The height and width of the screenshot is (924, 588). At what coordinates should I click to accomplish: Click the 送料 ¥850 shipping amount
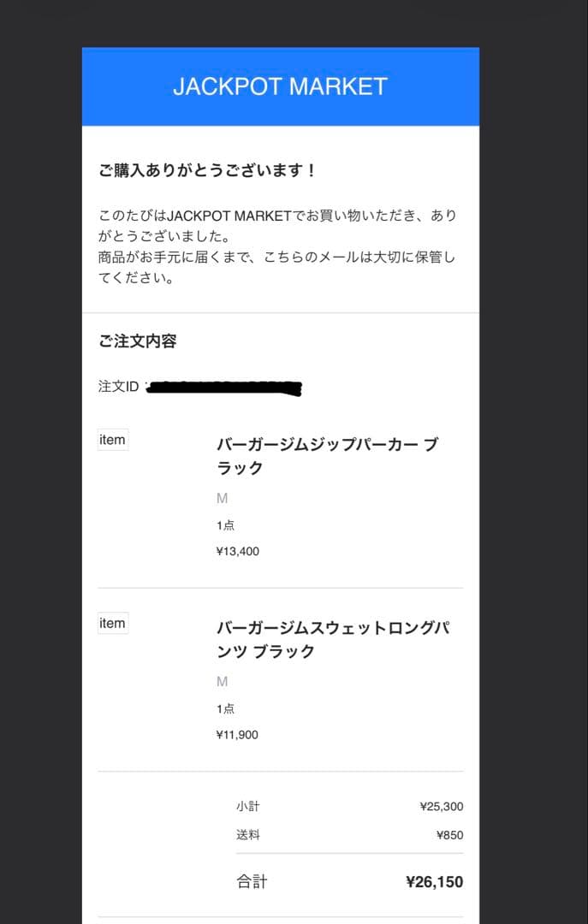click(x=450, y=835)
